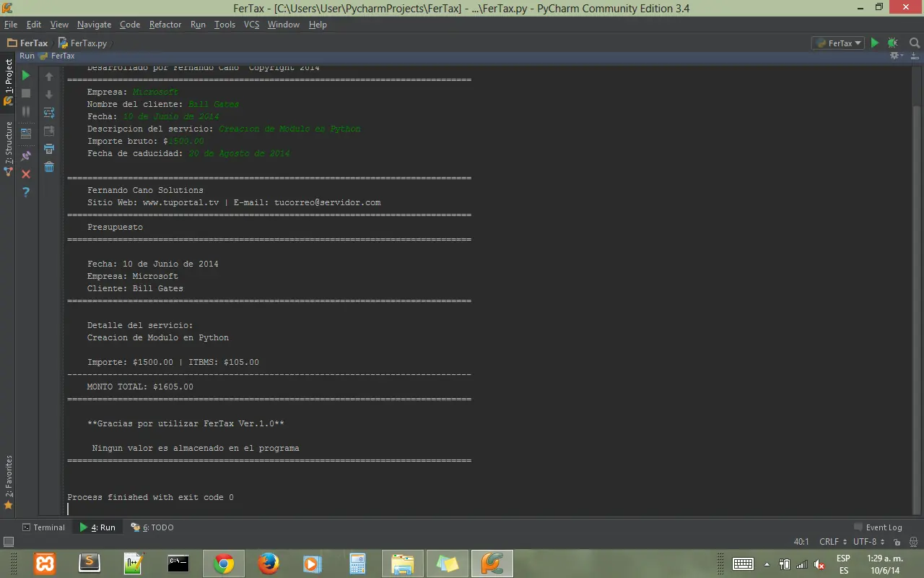Open the touch keyboard from the taskbar
This screenshot has height=578, width=924.
(743, 564)
